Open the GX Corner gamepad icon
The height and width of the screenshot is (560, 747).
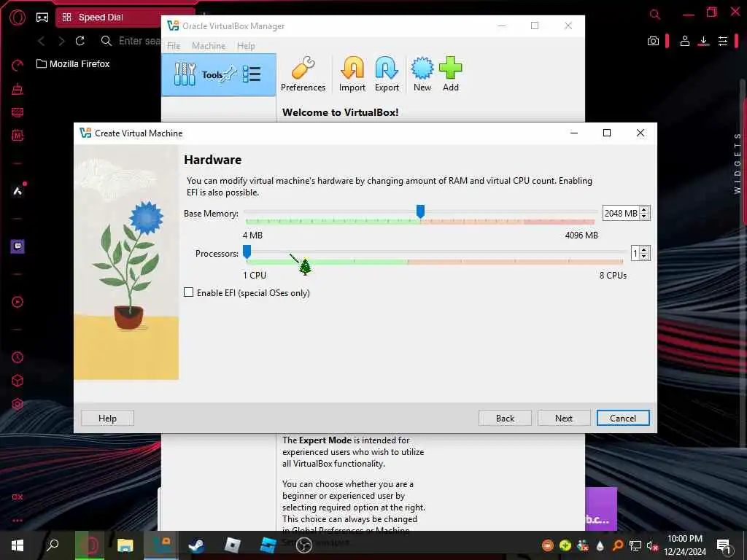tap(42, 17)
